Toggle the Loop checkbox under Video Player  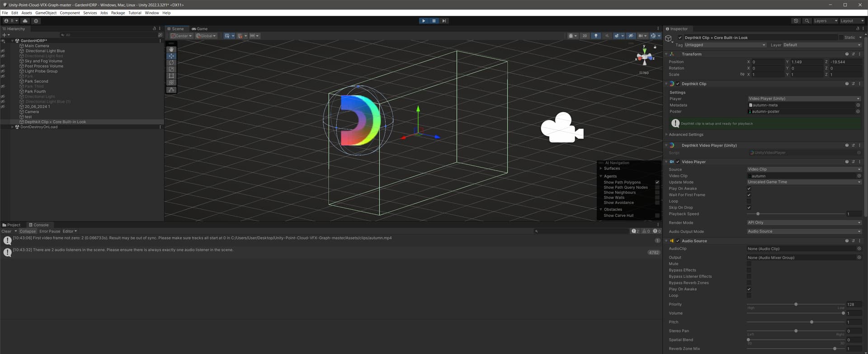coord(749,201)
